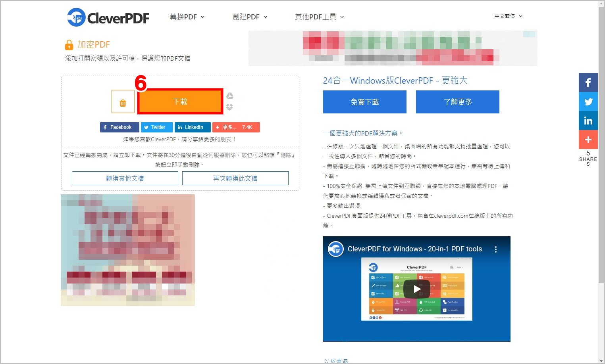605x364 pixels.
Task: Play the CleverPDF for Windows video
Action: click(x=417, y=289)
